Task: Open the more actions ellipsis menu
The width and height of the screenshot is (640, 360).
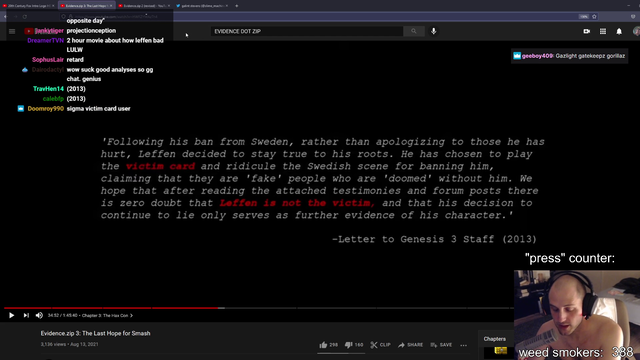Action: 464,345
